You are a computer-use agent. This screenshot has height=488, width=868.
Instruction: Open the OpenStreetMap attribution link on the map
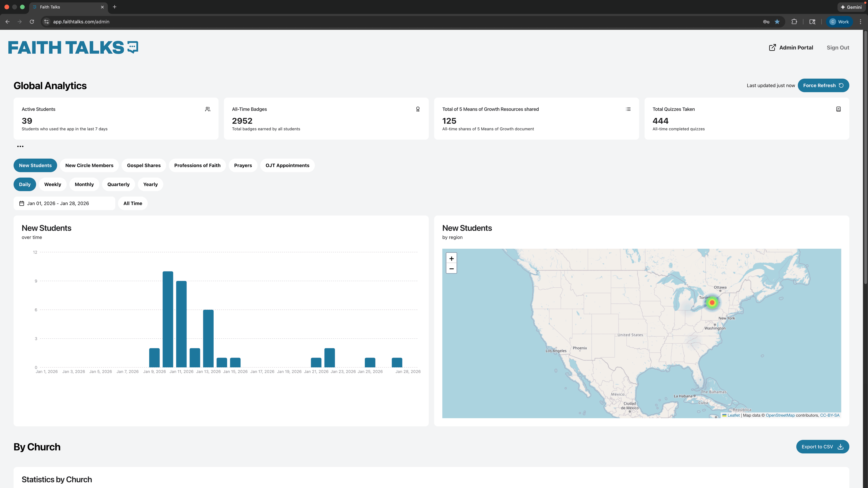pos(780,415)
